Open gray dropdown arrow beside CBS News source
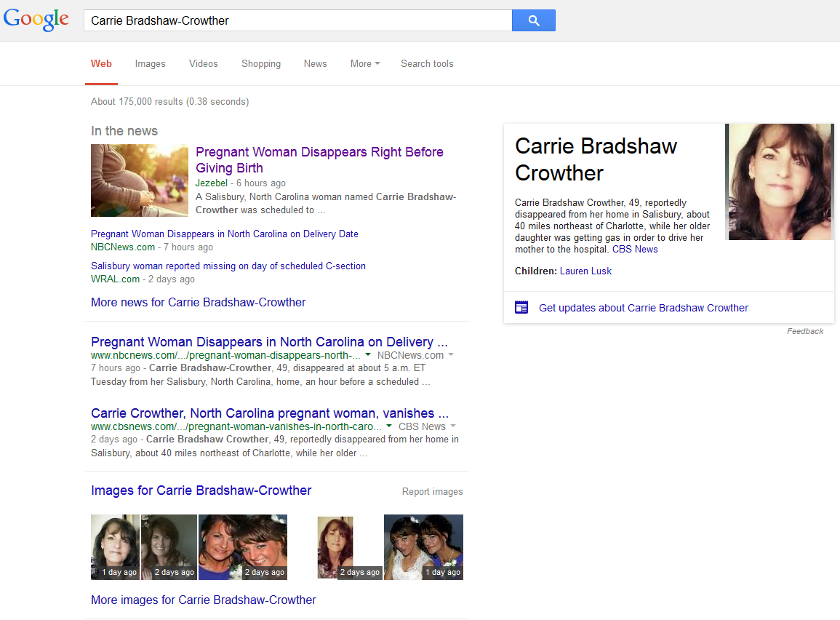 453,426
